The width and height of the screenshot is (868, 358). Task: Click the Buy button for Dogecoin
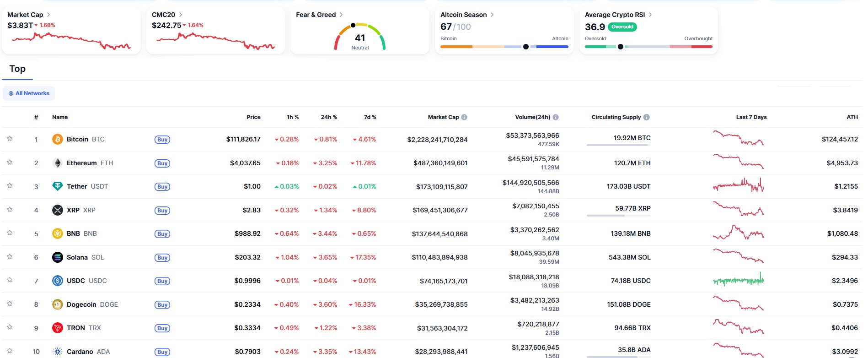click(x=162, y=305)
